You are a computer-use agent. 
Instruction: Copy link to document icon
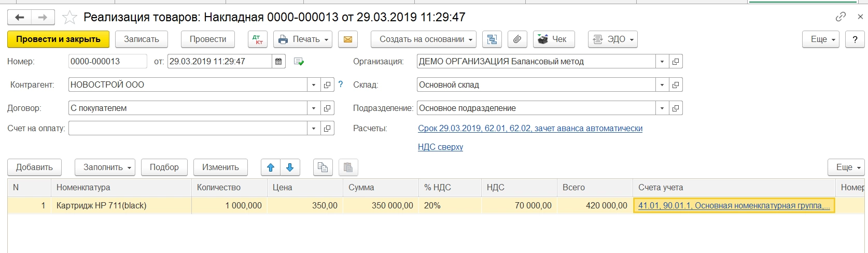[841, 17]
